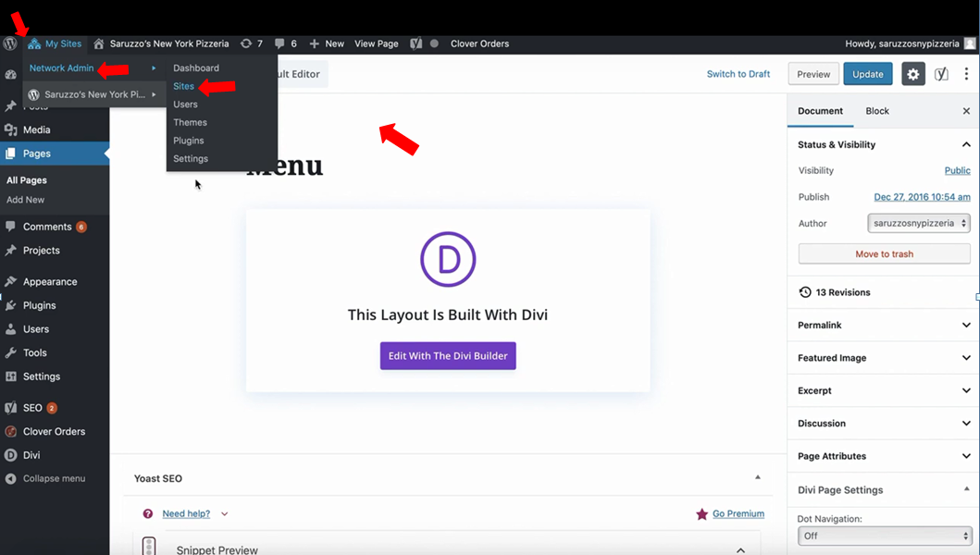This screenshot has height=555, width=980.
Task: Choose Settings under Network Admin submenu
Action: pos(191,159)
